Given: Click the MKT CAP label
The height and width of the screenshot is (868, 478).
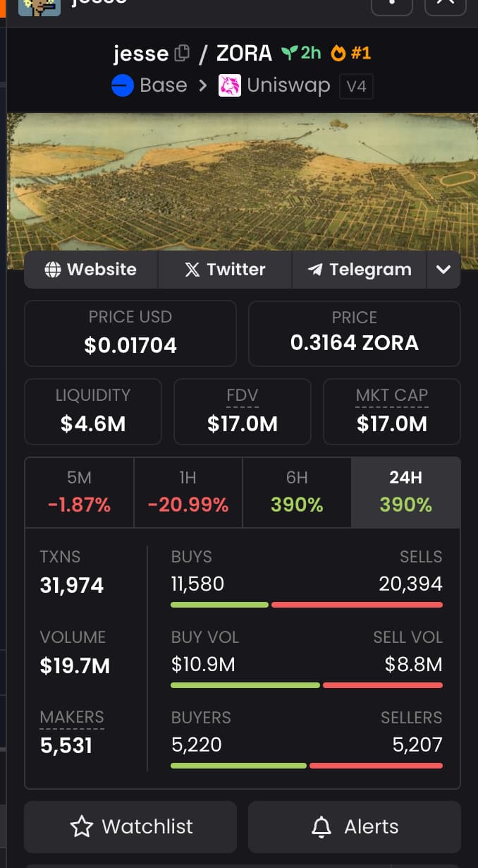Looking at the screenshot, I should coord(391,396).
